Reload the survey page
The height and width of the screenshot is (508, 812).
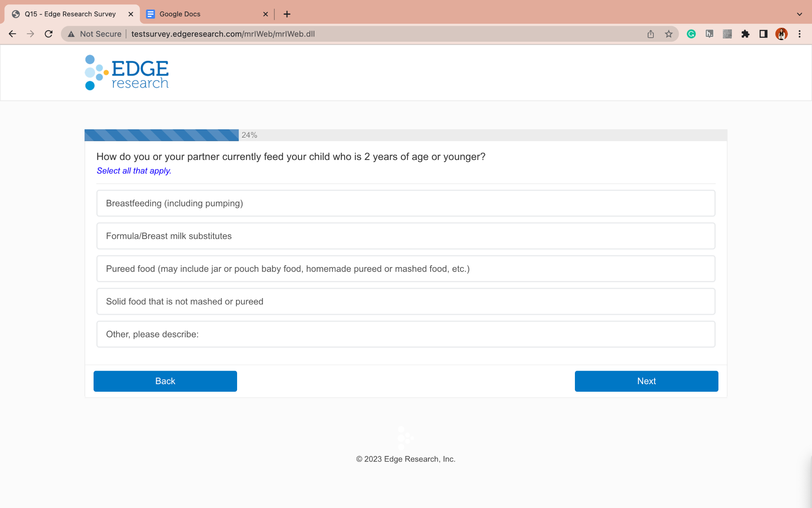[49, 34]
